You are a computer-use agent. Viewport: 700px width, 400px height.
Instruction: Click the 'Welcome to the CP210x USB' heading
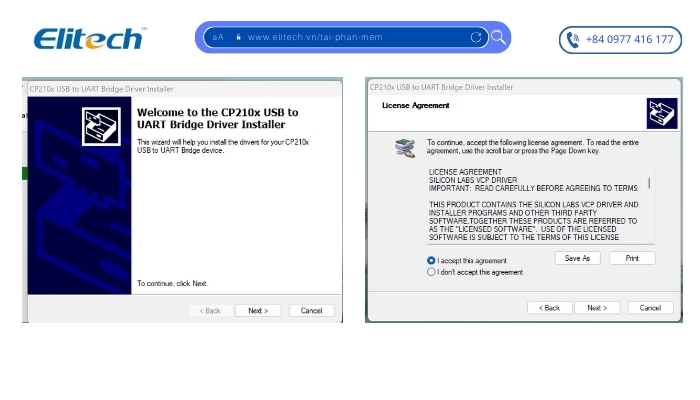coord(217,118)
